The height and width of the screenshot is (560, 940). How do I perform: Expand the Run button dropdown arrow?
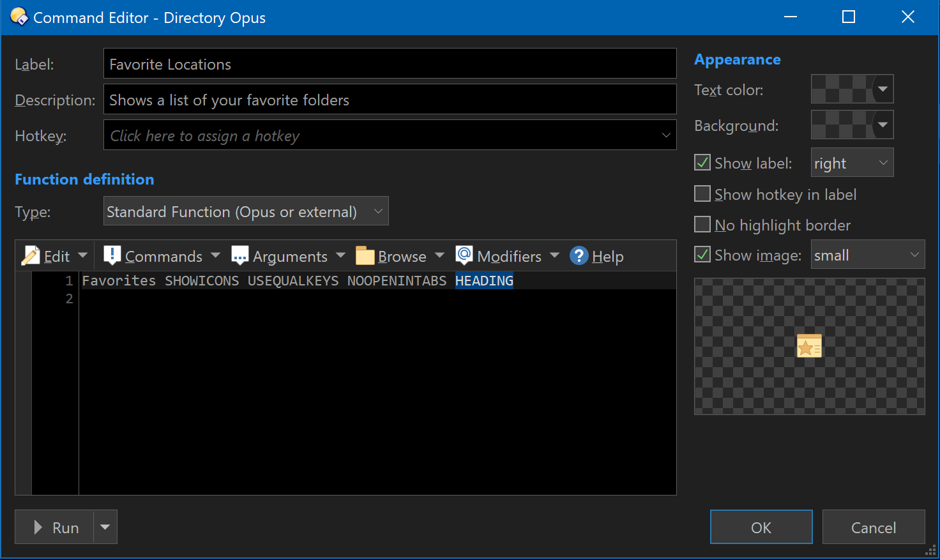pos(105,527)
